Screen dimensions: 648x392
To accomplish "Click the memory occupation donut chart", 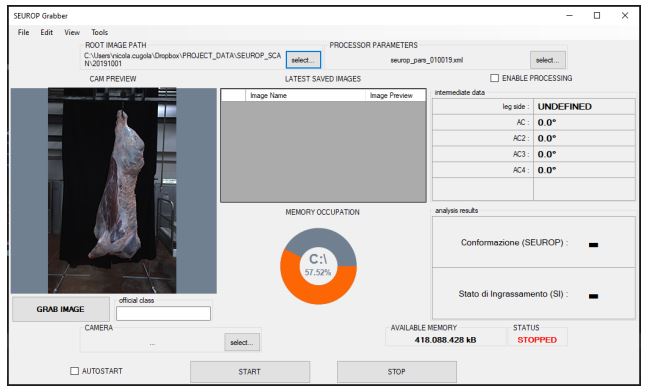I will 318,266.
